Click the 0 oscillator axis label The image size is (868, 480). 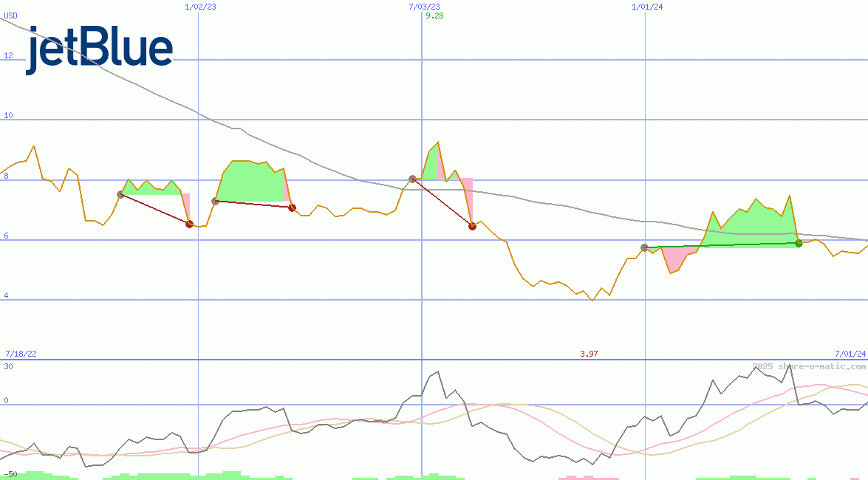[x=7, y=400]
